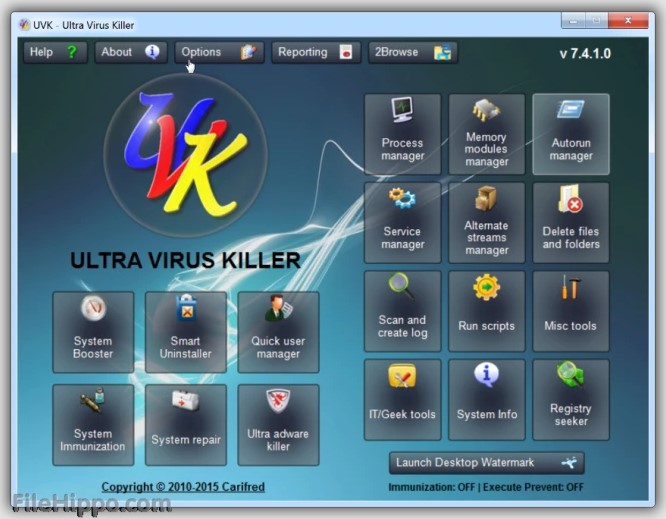This screenshot has width=666, height=519.
Task: Click the Help button
Action: pyautogui.click(x=55, y=52)
